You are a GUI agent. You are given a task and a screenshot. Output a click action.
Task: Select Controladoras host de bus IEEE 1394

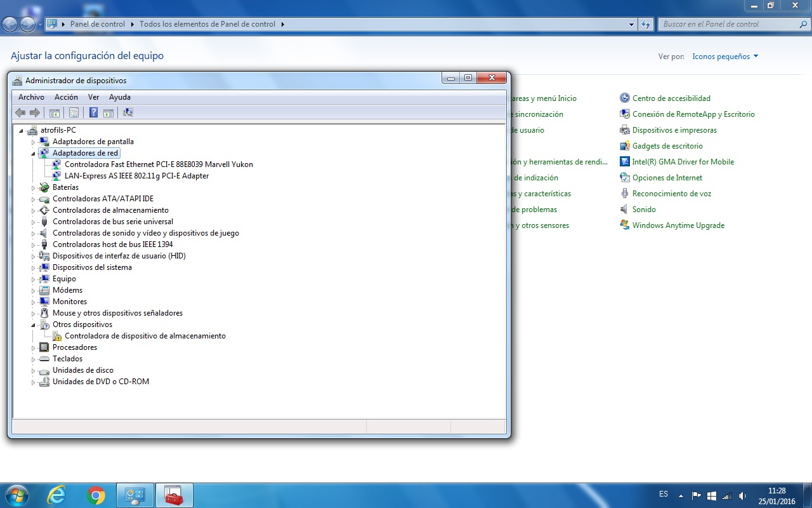click(113, 244)
